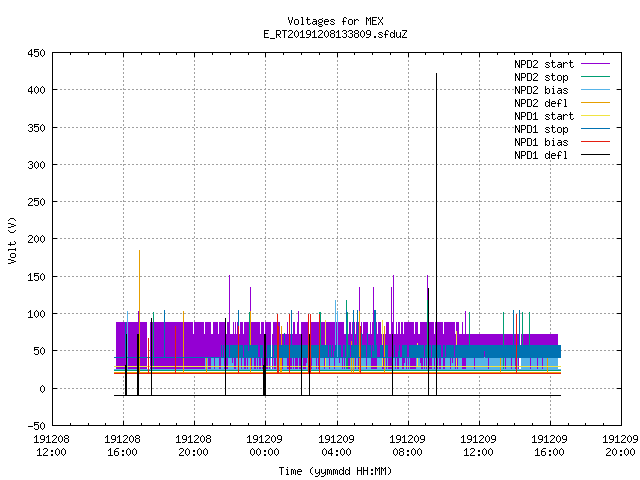The height and width of the screenshot is (480, 640).
Task: Click the 'NPD1 stop' legend label
Action: pos(541,129)
